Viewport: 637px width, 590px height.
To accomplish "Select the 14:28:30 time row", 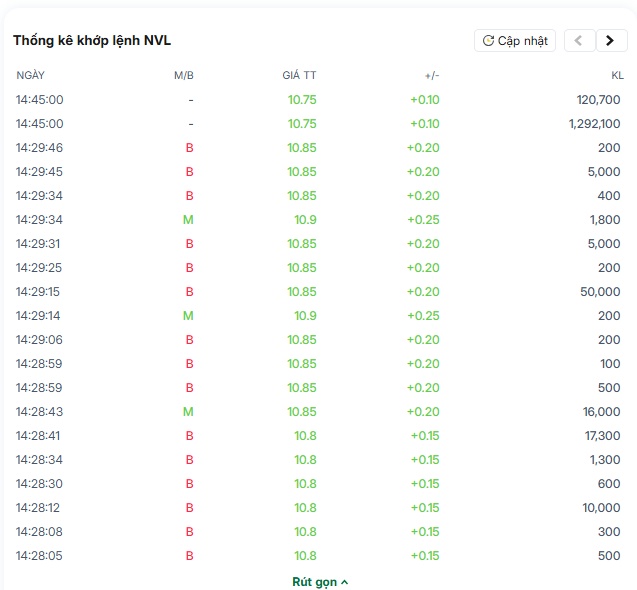I will click(x=318, y=483).
